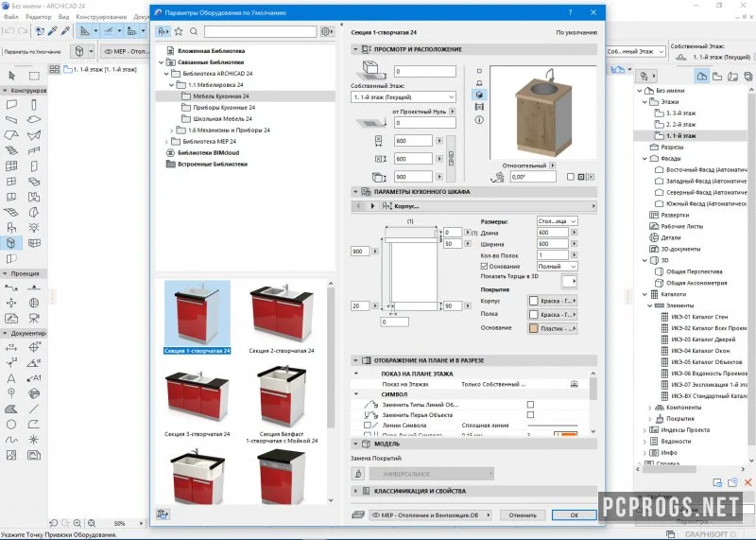Image resolution: width=756 pixels, height=540 pixels.
Task: Select the Marquee tool in toolbox
Action: (x=34, y=76)
